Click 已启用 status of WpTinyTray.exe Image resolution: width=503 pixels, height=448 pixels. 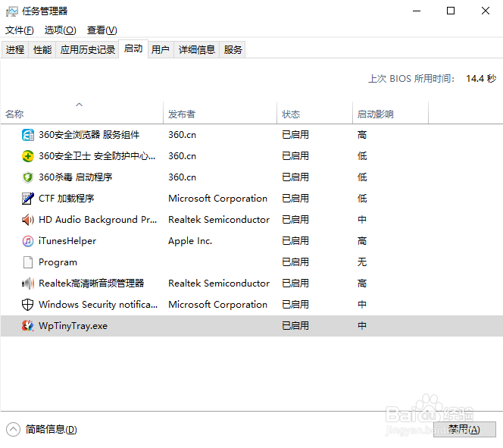click(x=295, y=326)
